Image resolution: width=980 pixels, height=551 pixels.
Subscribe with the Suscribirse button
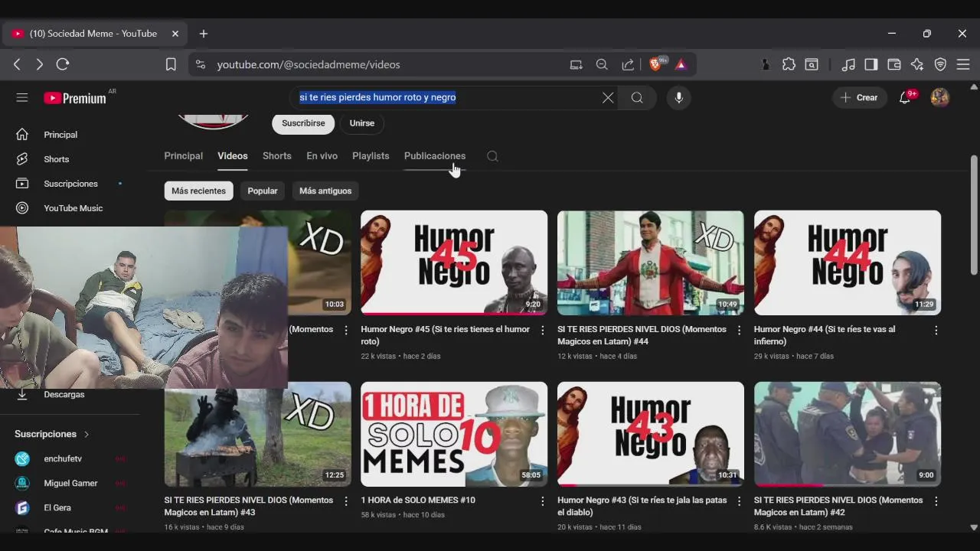[303, 123]
